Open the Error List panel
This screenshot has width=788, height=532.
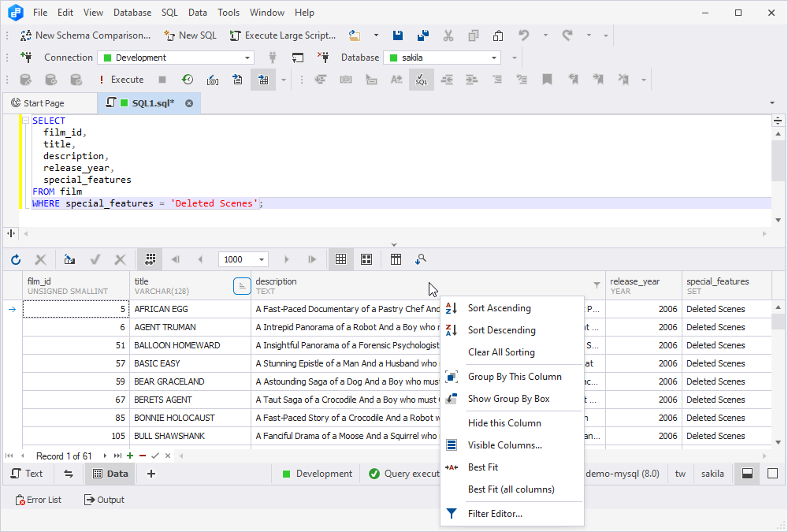coord(38,500)
